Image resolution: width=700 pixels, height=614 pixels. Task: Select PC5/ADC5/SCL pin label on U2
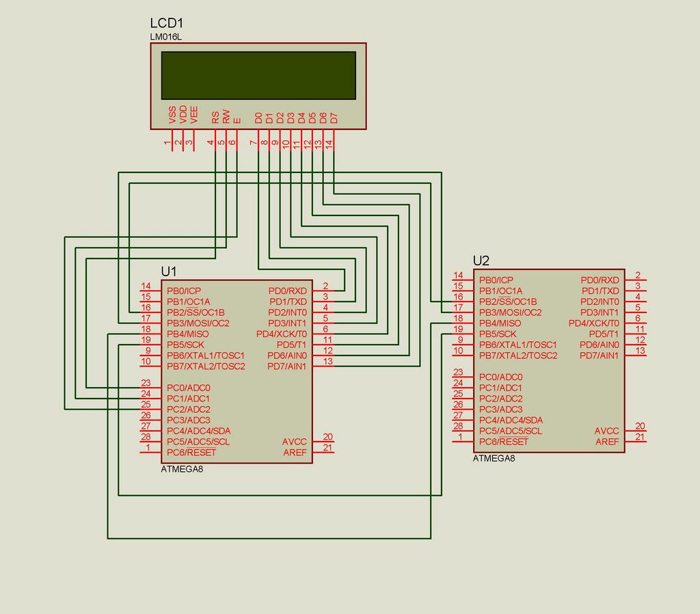pos(510,431)
